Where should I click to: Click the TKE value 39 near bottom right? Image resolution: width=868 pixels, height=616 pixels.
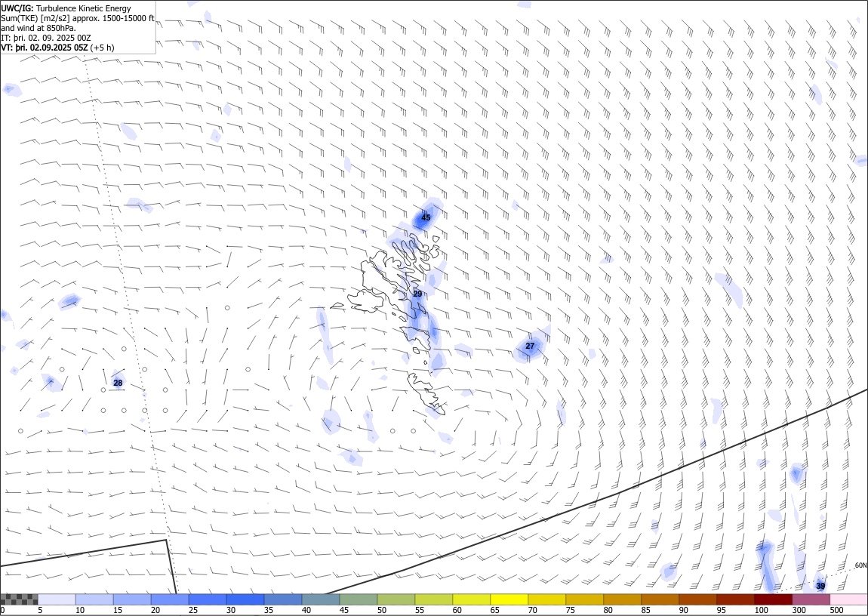820,586
